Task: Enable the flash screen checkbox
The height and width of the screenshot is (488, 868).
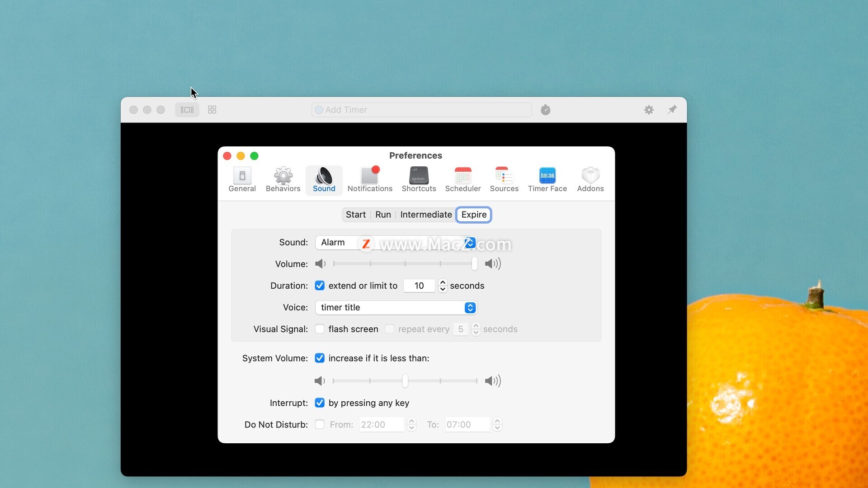Action: pyautogui.click(x=320, y=329)
